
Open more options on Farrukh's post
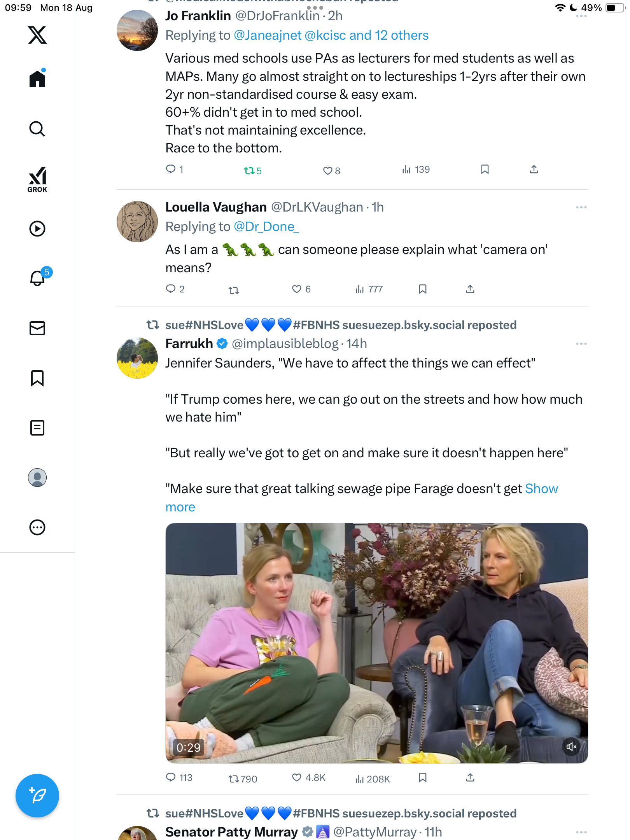(x=581, y=344)
